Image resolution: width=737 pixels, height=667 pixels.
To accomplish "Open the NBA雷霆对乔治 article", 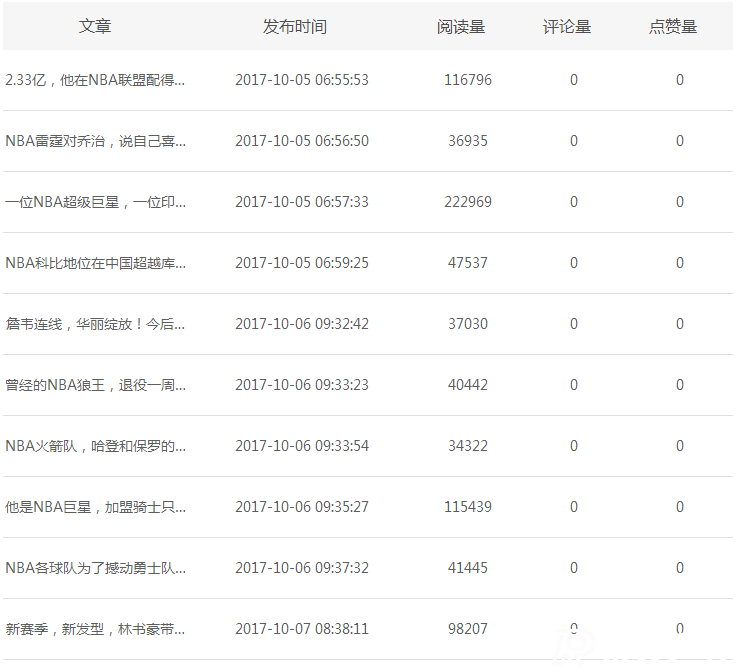I will [x=95, y=141].
